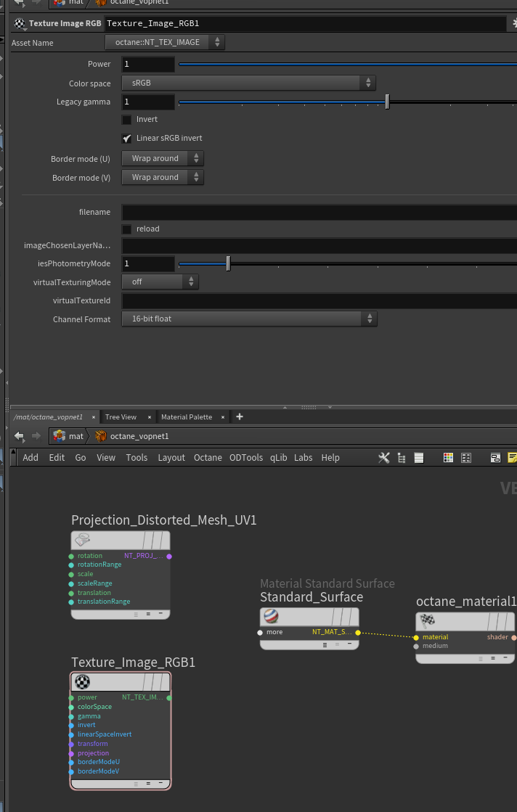Click the material input connector on octane_material1
This screenshot has width=517, height=812.
coord(416,638)
